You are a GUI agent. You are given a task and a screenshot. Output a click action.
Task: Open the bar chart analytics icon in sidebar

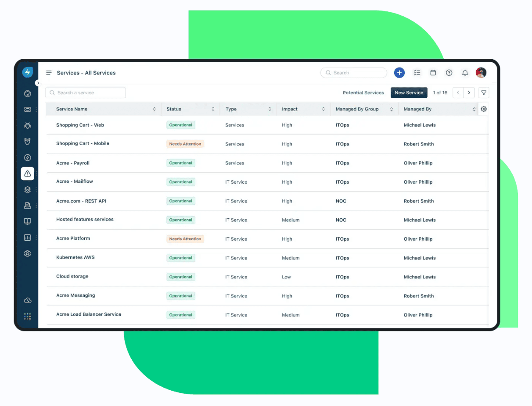point(28,238)
